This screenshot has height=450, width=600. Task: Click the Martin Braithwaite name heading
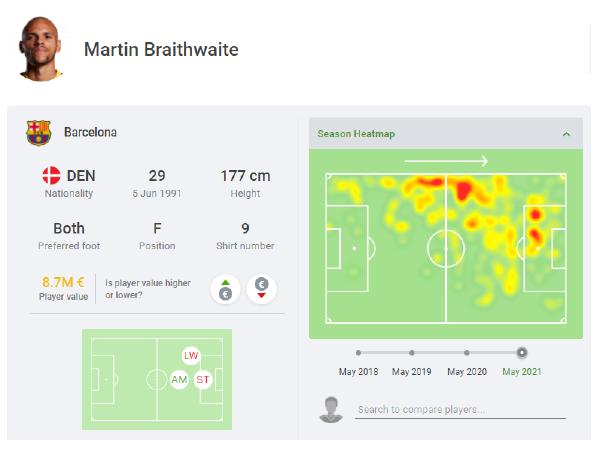click(161, 49)
